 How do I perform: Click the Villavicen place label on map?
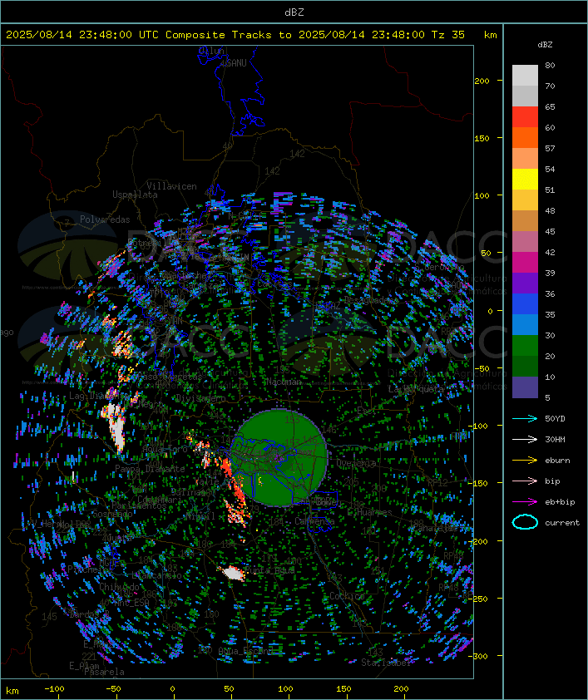coord(172,186)
